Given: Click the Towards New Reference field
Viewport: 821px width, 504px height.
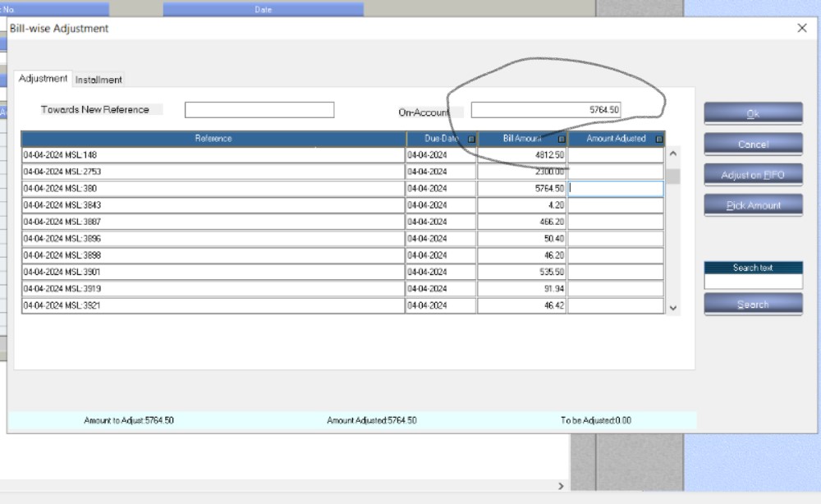Looking at the screenshot, I should 259,110.
